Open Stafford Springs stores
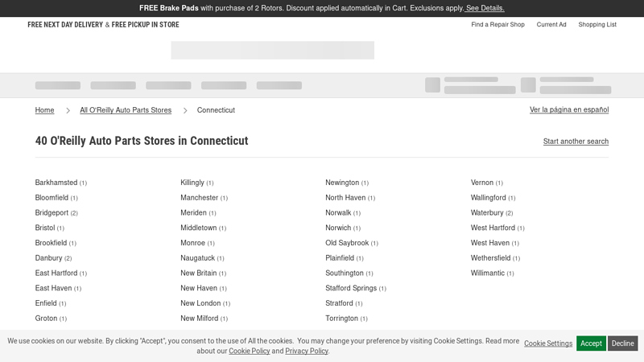The image size is (644, 362). (x=350, y=288)
